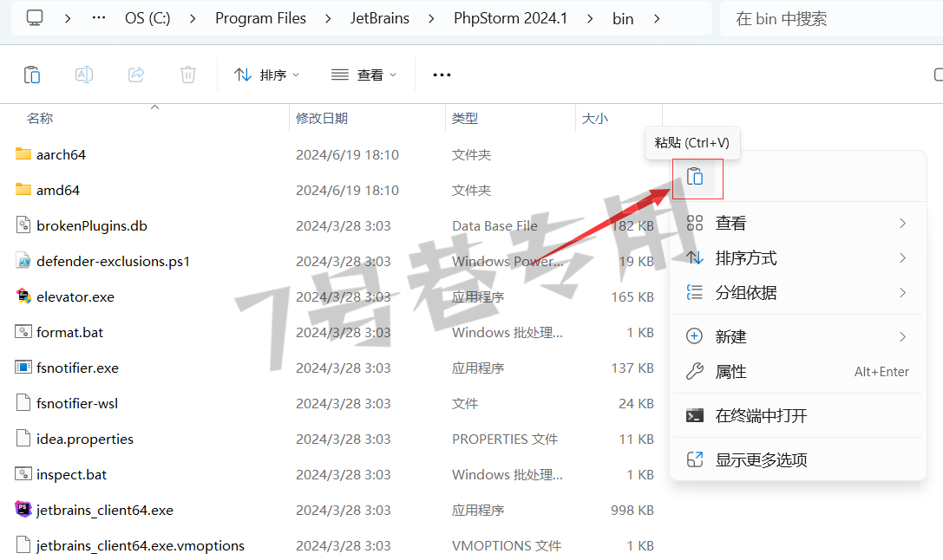Open the 查看 submenu in context menu
This screenshot has height=560, width=943.
coord(797,224)
